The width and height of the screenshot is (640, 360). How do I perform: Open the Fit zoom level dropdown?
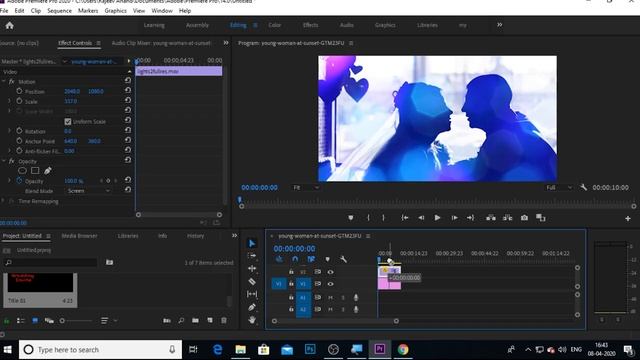305,187
